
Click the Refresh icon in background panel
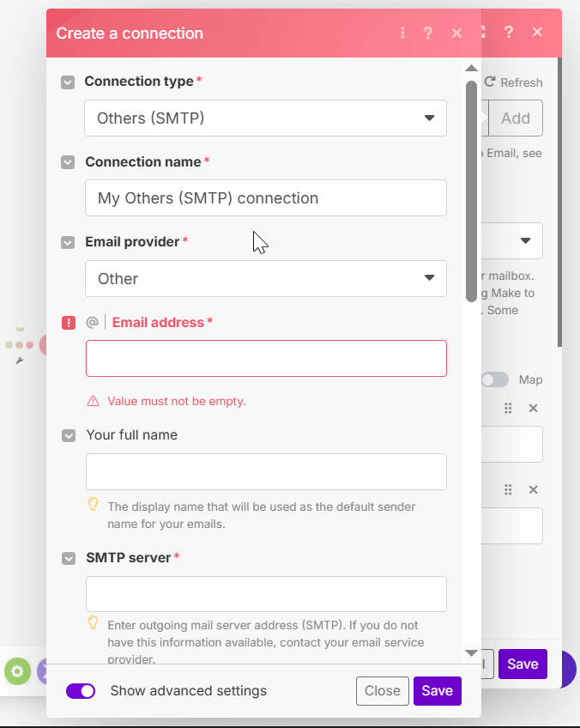pos(490,82)
